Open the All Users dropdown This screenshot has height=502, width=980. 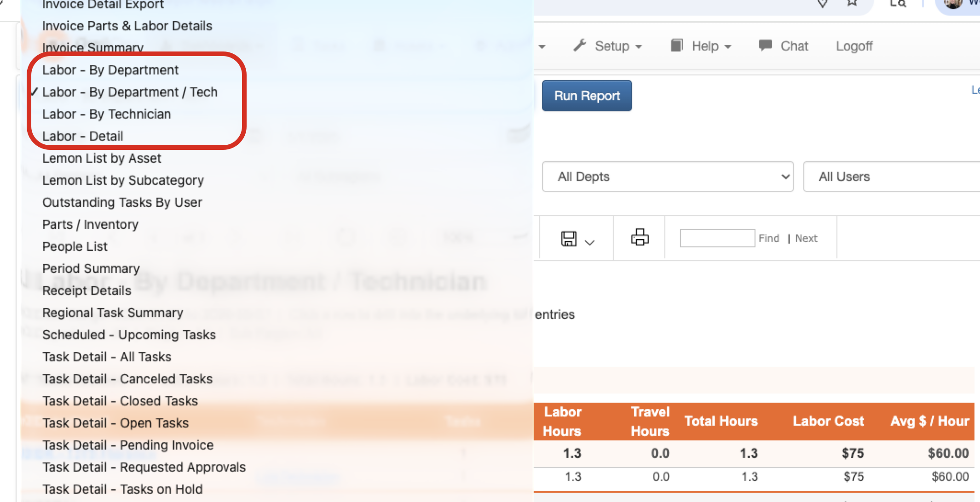(892, 177)
